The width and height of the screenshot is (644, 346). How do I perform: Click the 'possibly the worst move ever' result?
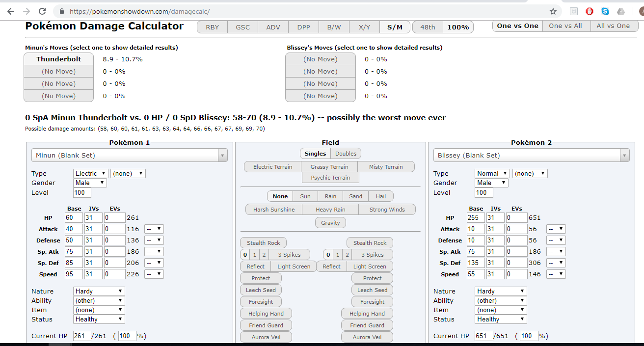386,118
